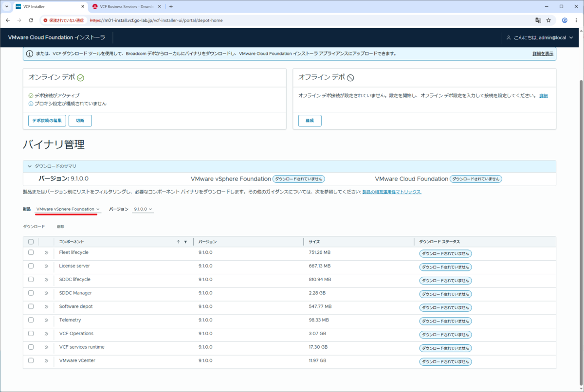Screen dimensions: 584x392
Task: Close the VCF Installer browser tab
Action: tap(82, 6)
